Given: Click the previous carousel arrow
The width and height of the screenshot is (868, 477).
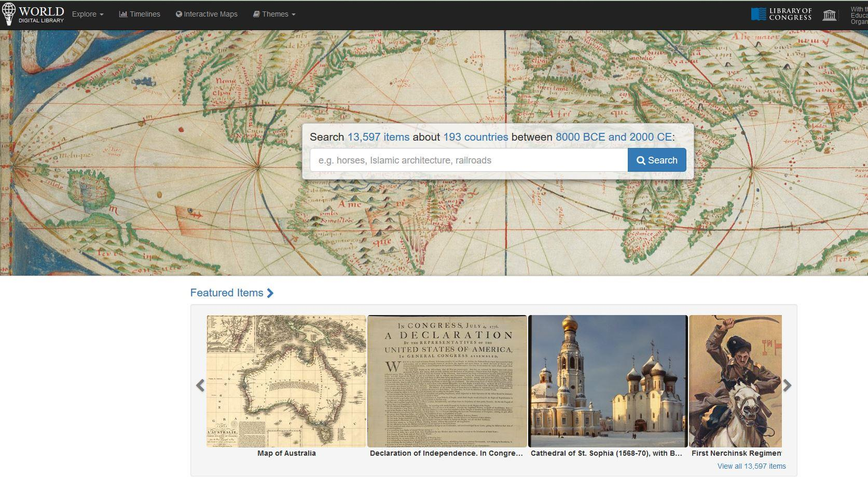Looking at the screenshot, I should [200, 385].
